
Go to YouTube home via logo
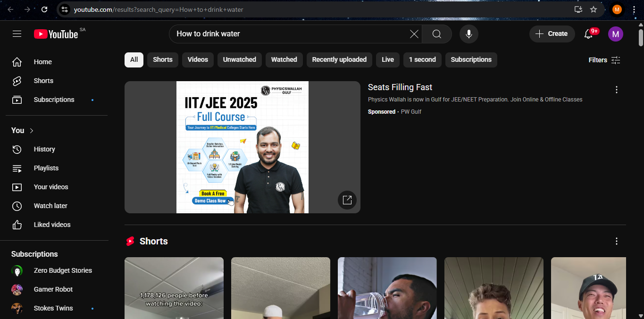[x=56, y=34]
